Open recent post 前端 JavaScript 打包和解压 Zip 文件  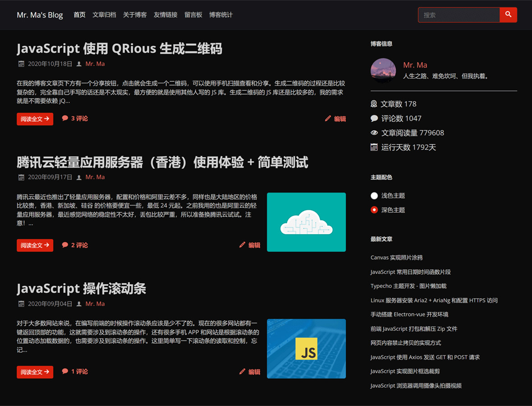point(414,328)
